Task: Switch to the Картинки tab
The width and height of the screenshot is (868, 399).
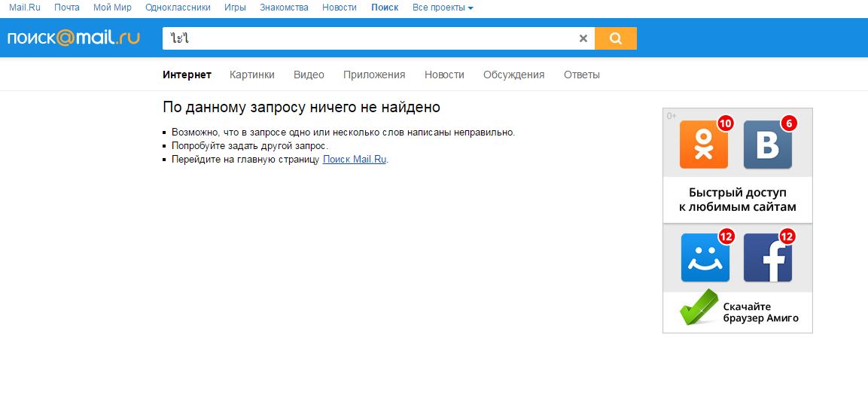Action: tap(252, 75)
